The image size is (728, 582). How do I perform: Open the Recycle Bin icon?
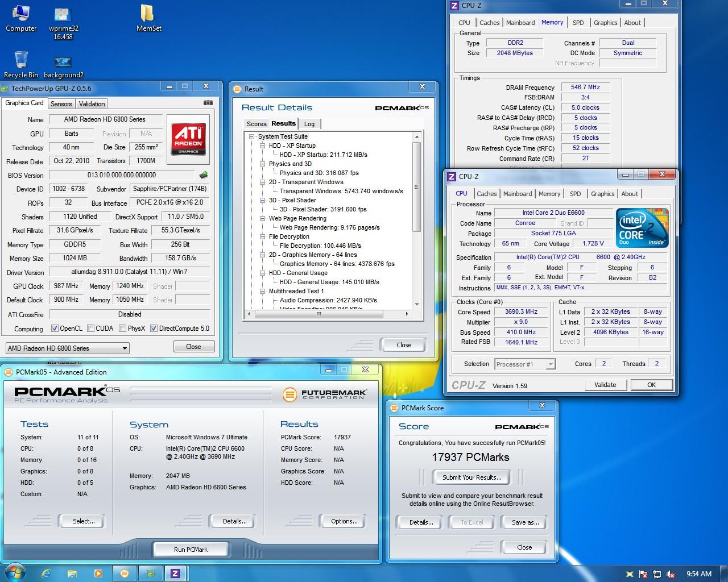[21, 65]
